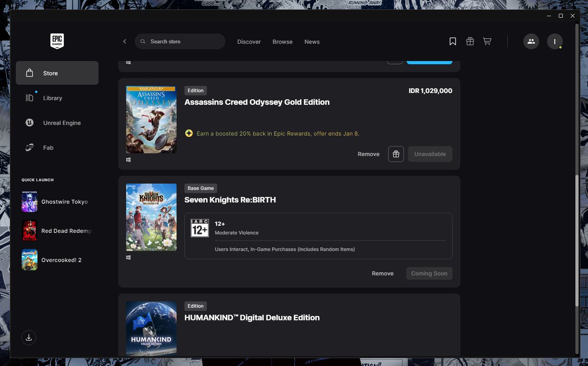Viewport: 588px width, 366px height.
Task: Open HUMANKIND Digital Deluxe Edition title
Action: 252,317
